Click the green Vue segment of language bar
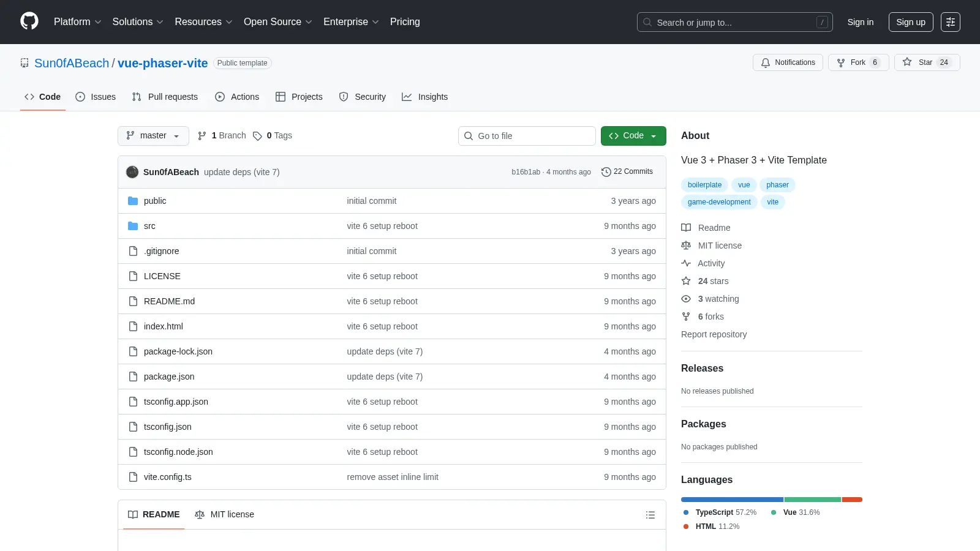The height and width of the screenshot is (551, 980). tap(813, 500)
